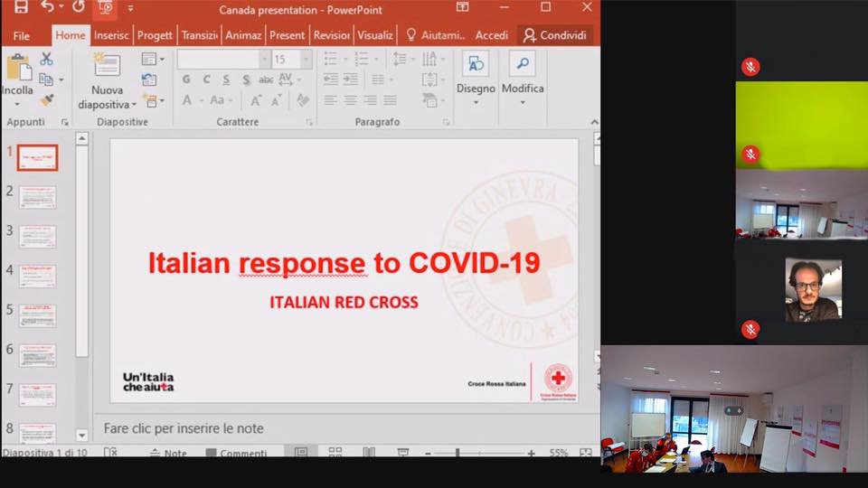This screenshot has width=868, height=488.
Task: Expand the Carattere dialog launcher
Action: (x=309, y=122)
